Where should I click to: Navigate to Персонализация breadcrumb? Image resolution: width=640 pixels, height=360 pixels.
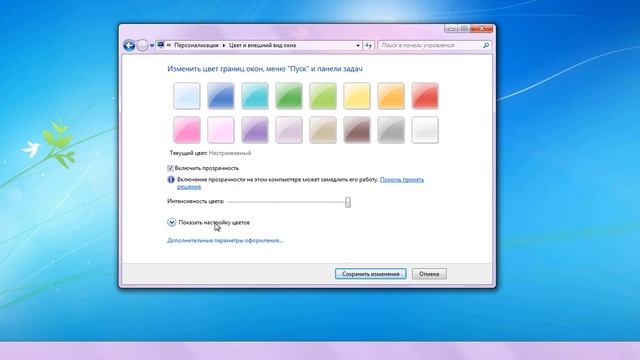[x=196, y=45]
